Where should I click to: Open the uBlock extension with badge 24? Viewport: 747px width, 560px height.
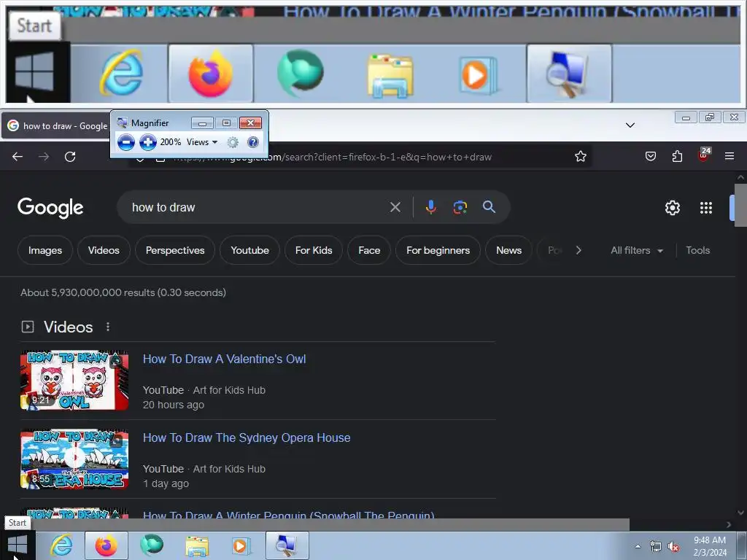pos(704,155)
